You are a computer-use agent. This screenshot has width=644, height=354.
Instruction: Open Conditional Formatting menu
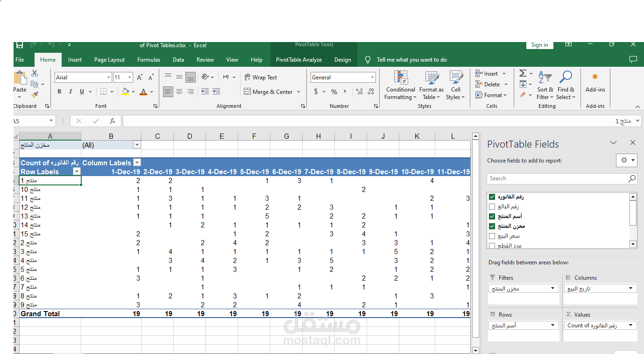400,85
